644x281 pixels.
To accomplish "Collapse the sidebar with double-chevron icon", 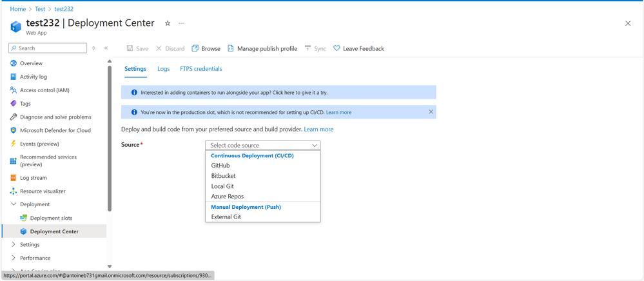I will (x=106, y=48).
